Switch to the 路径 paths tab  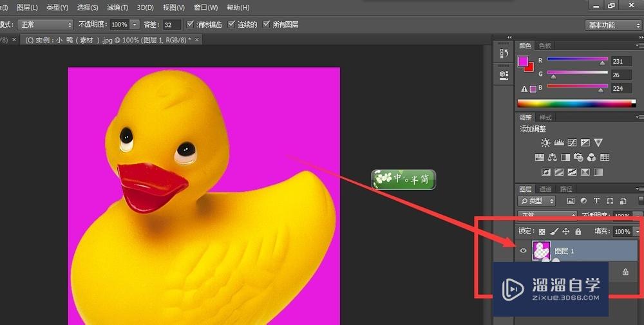point(566,189)
